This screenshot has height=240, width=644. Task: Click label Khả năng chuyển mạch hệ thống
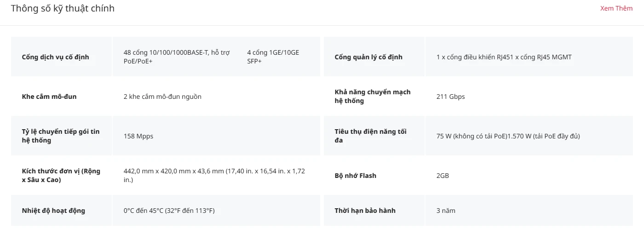(x=373, y=97)
